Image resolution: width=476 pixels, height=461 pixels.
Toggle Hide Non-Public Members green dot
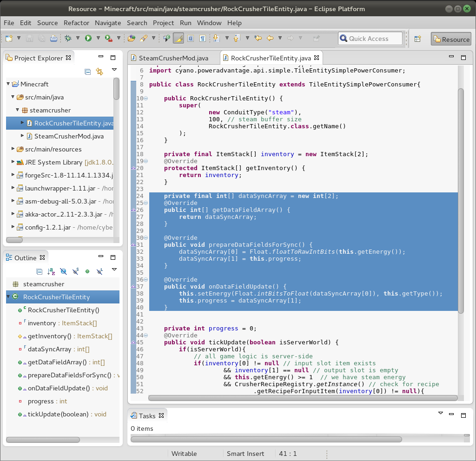(87, 271)
